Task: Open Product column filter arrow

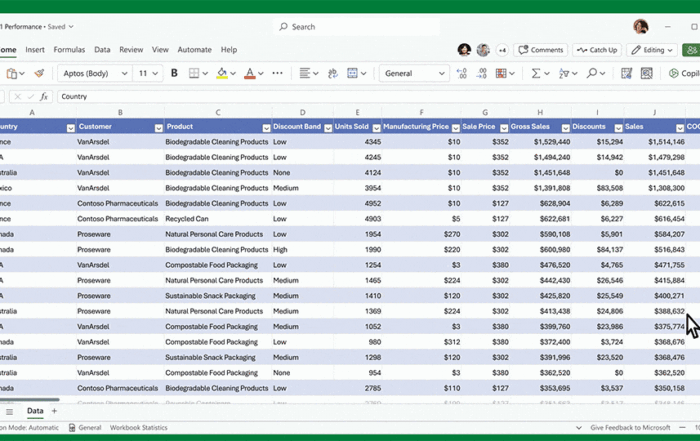Action: click(x=267, y=129)
